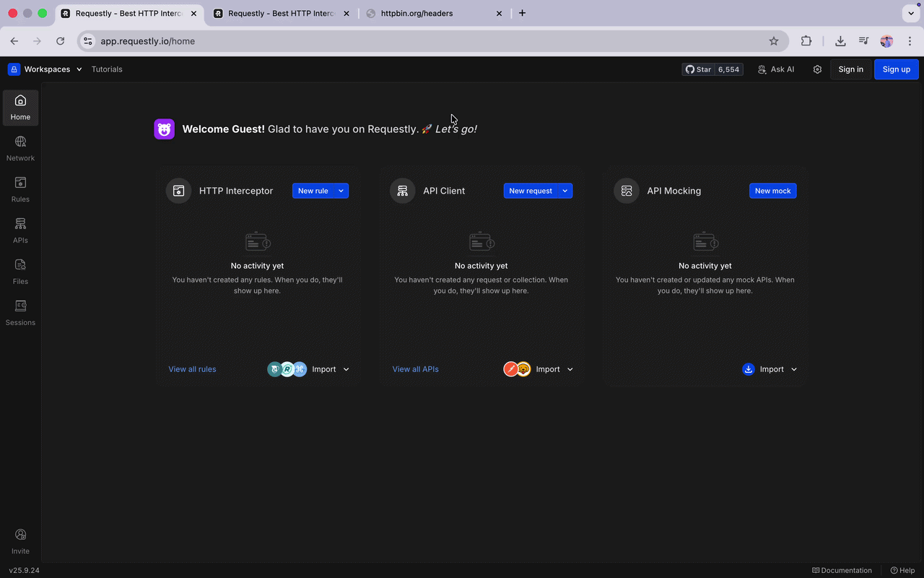
Task: Click the Let's go! text
Action: [456, 129]
